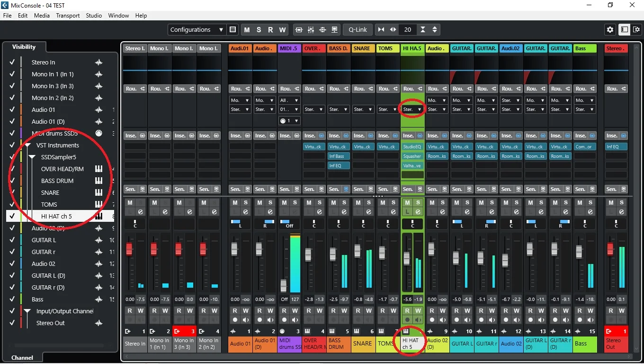Click the Q-Link button
This screenshot has height=364, width=644.
click(x=358, y=30)
